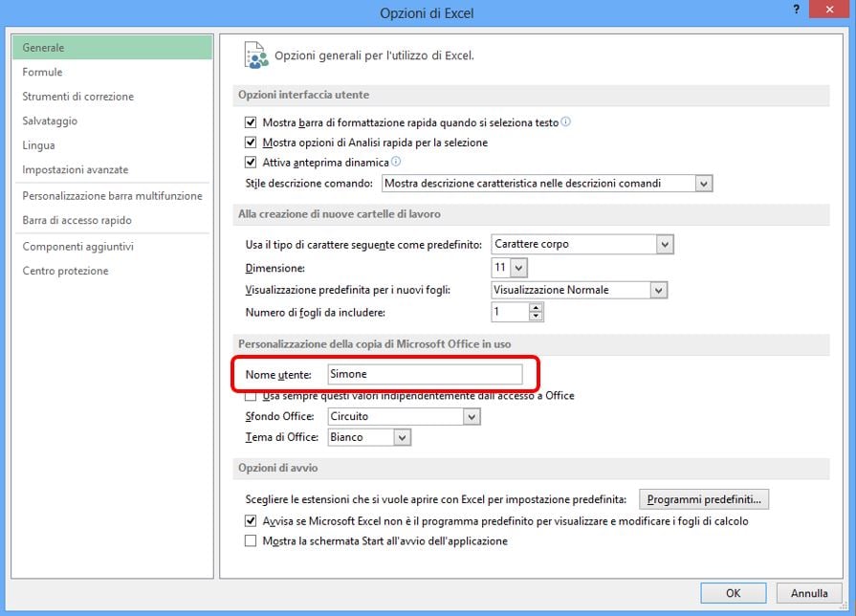
Task: Click info icon beside formattazione rapida option
Action: point(566,121)
